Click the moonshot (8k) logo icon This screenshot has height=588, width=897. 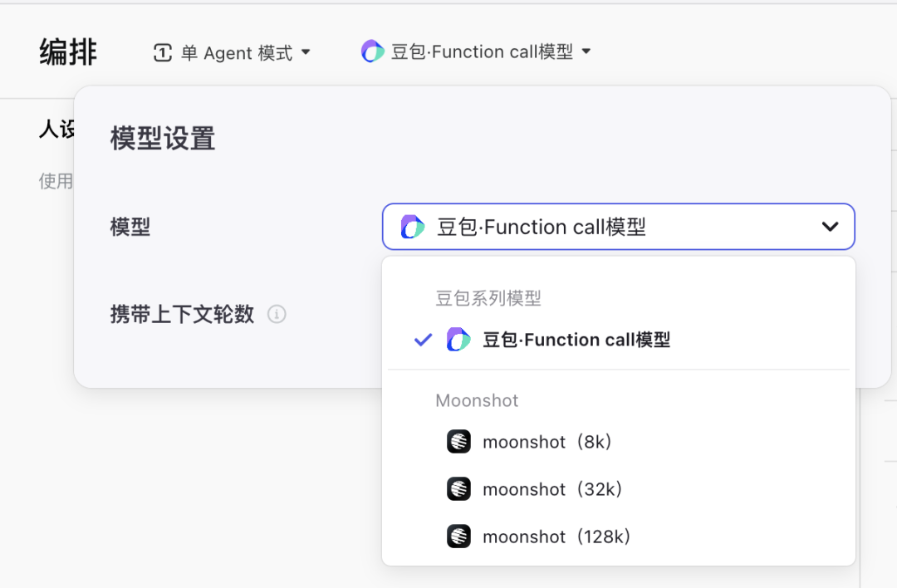click(458, 442)
